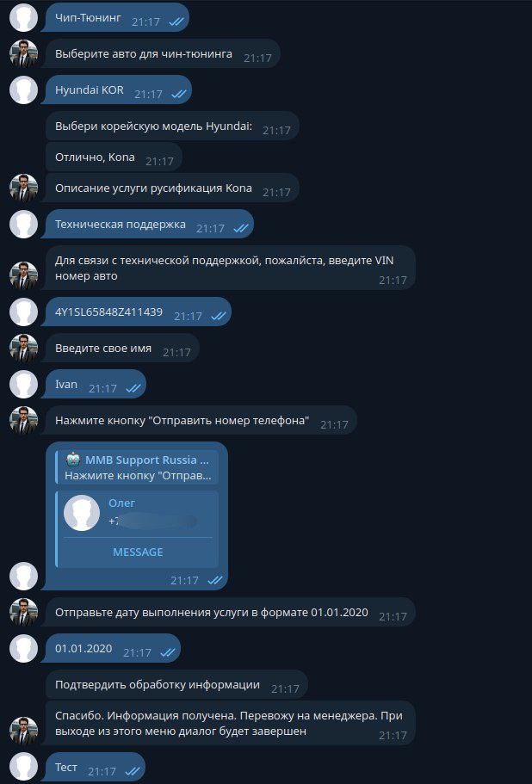Screen dimensions: 532x784
Task: Click the robot emoji icon in reply header
Action: (x=72, y=460)
